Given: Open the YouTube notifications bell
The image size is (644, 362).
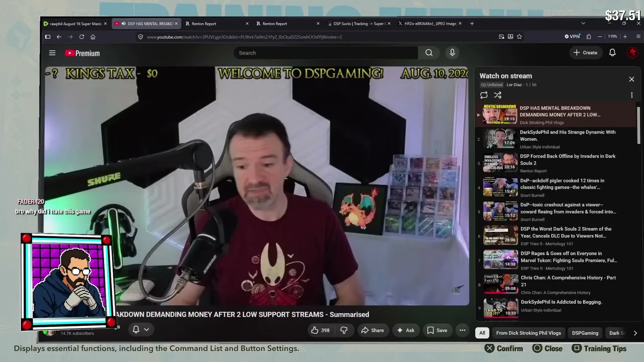Looking at the screenshot, I should coord(612,53).
